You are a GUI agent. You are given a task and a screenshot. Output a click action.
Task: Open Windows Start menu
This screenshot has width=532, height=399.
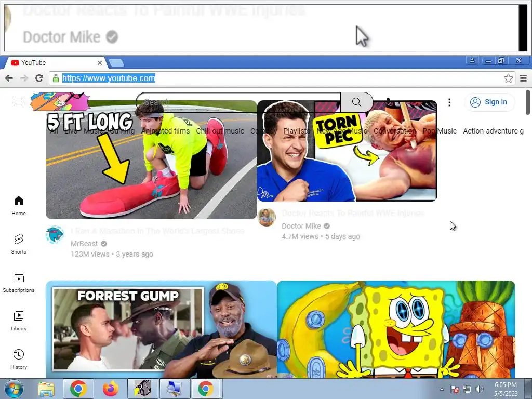click(14, 389)
